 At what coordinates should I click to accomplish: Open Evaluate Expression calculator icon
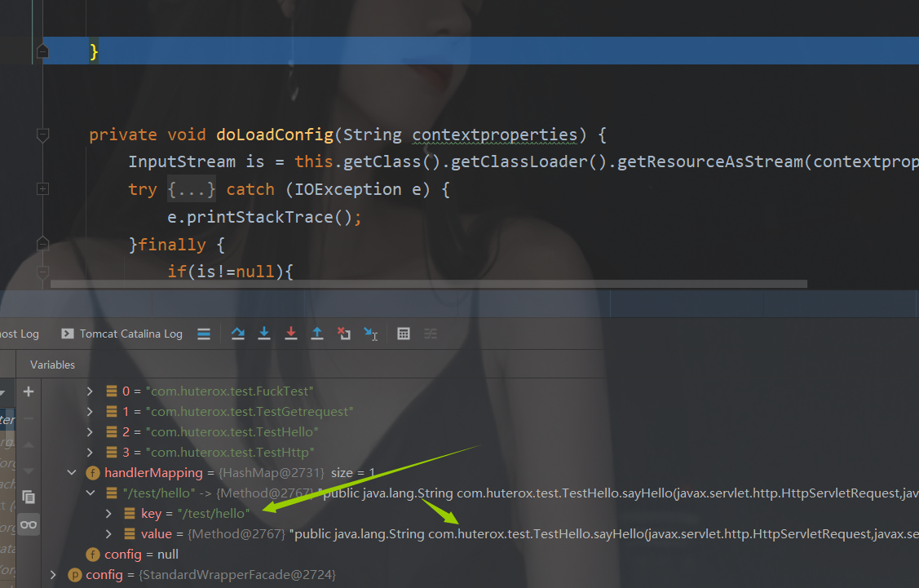pos(403,334)
